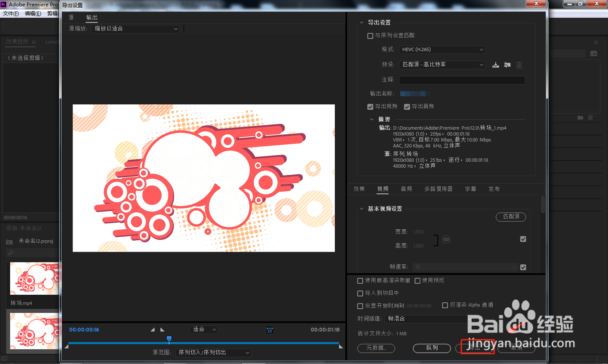Viewport: 608px width, 364px height.
Task: Uncheck the 导出视频 checkbox
Action: pyautogui.click(x=370, y=107)
